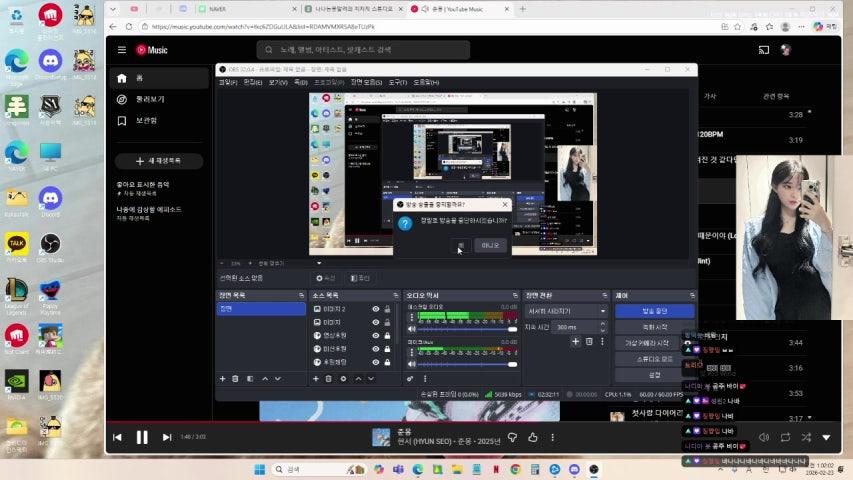This screenshot has height=480, width=853.
Task: Open the 파일(F) menu in OBS
Action: point(227,82)
